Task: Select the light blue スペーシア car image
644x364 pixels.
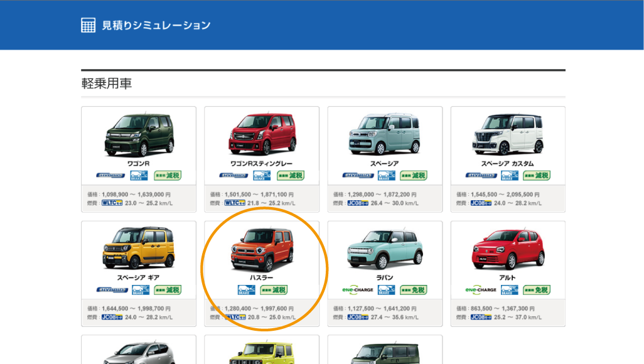Action: (x=385, y=134)
